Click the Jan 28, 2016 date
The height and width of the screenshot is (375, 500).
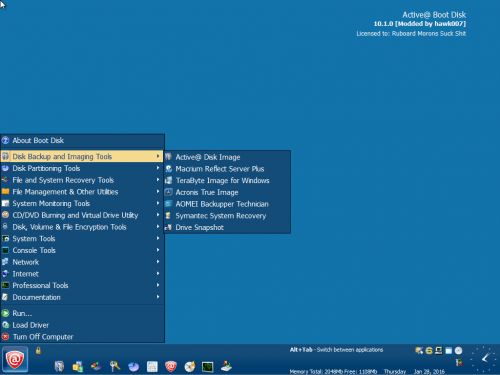pyautogui.click(x=429, y=371)
